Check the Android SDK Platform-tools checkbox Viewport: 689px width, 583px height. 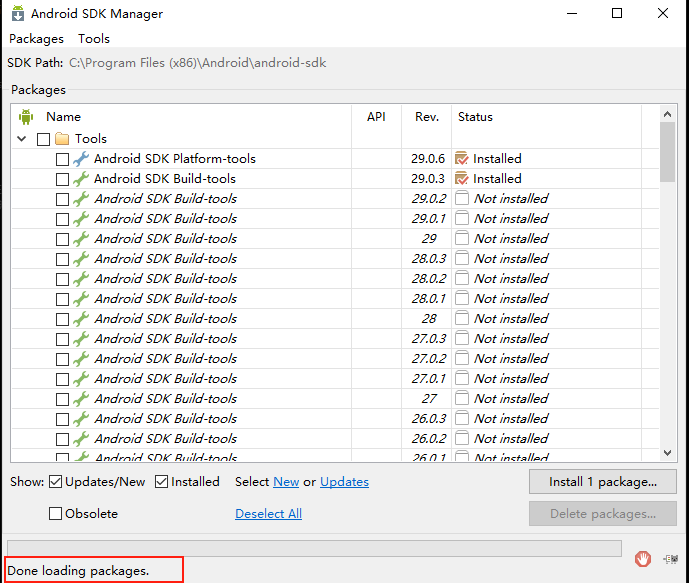(62, 159)
